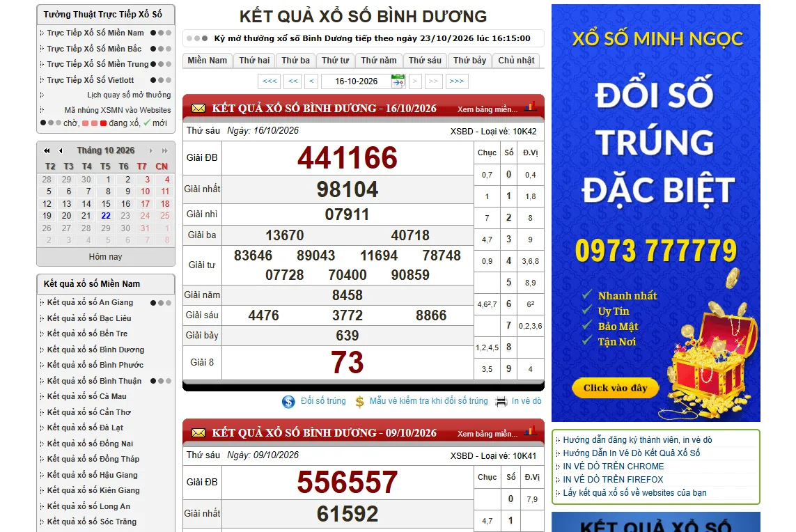Open Kết quả xổ số Bình Thuận
The width and height of the screenshot is (796, 532).
(95, 381)
